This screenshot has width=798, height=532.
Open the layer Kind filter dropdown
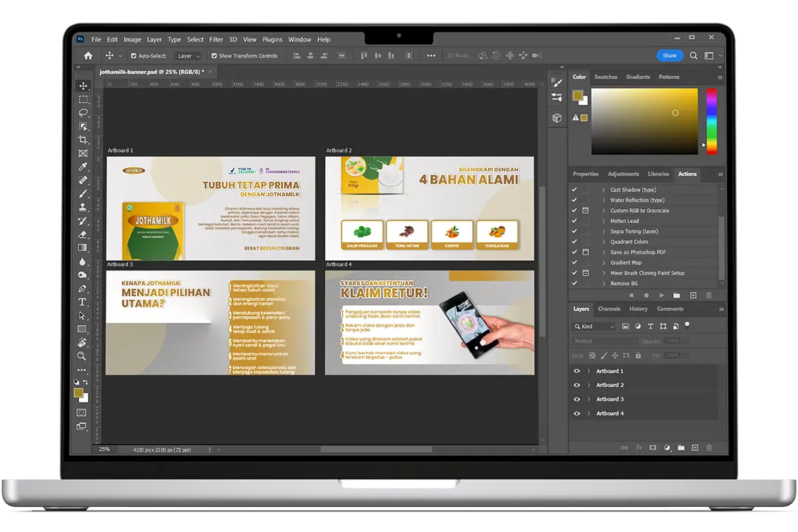coord(595,327)
